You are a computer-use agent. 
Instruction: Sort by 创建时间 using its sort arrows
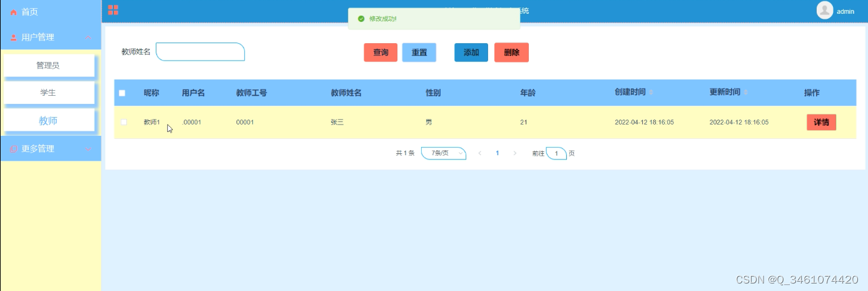click(651, 93)
